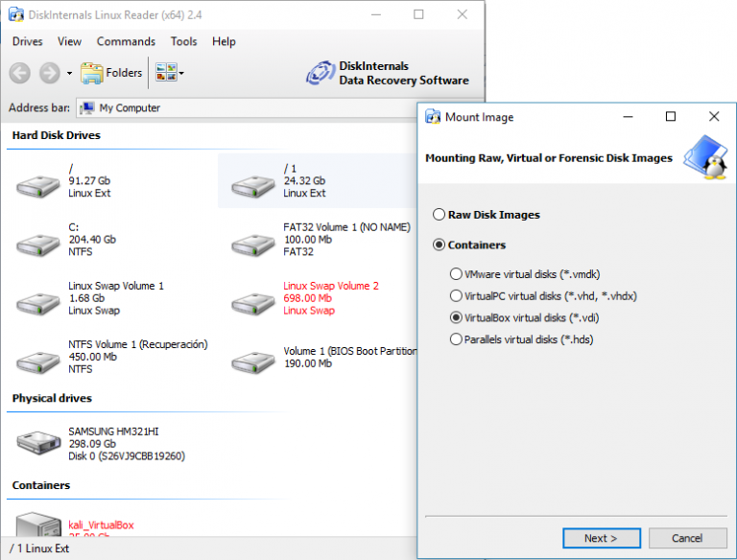Select the FAT32 Volume 1 drive icon
The height and width of the screenshot is (560, 737).
pyautogui.click(x=253, y=245)
